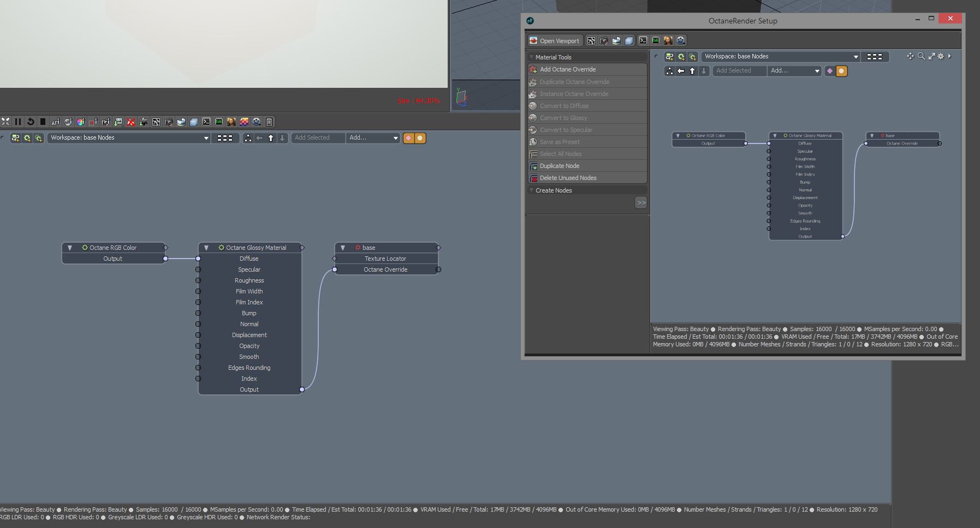Click the Mona Lisa portrait icon in main toolbar
Image resolution: width=980 pixels, height=528 pixels.
231,122
